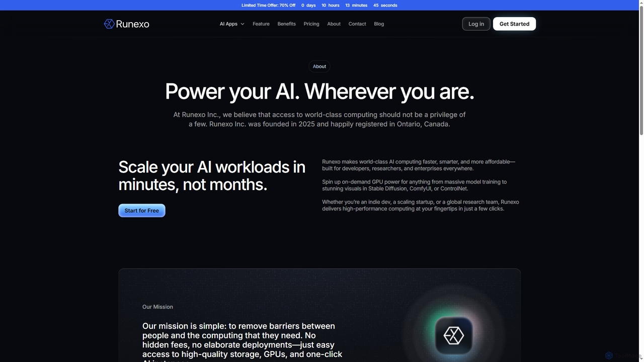Click the countdown minutes value in banner

pyautogui.click(x=348, y=5)
